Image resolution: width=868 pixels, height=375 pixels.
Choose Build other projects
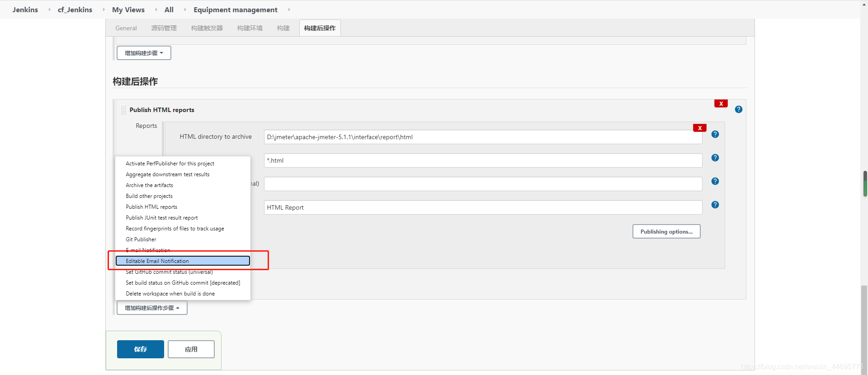[183, 196]
